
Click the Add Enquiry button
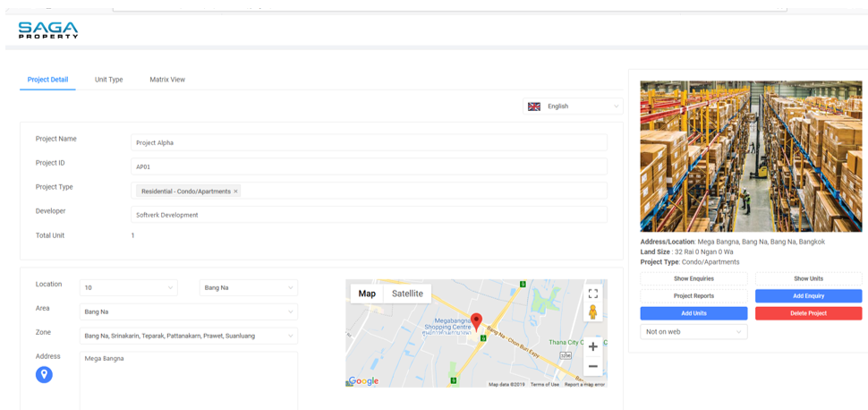pos(808,295)
